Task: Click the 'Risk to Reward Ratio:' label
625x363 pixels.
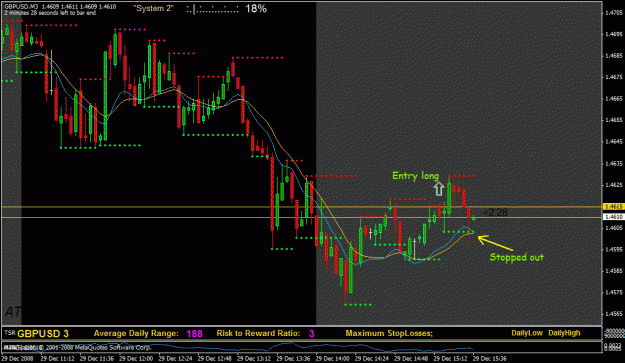Action: (x=258, y=334)
